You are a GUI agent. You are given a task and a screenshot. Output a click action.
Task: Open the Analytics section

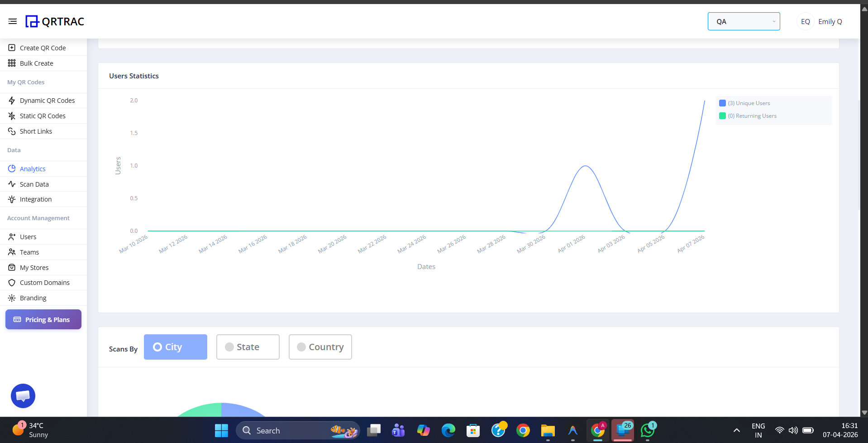point(32,169)
